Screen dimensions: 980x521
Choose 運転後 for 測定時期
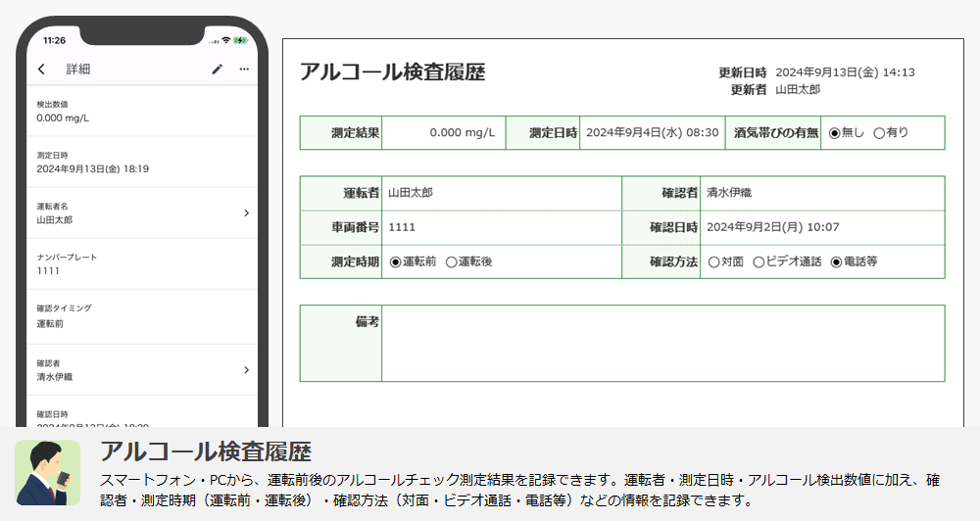[x=451, y=262]
